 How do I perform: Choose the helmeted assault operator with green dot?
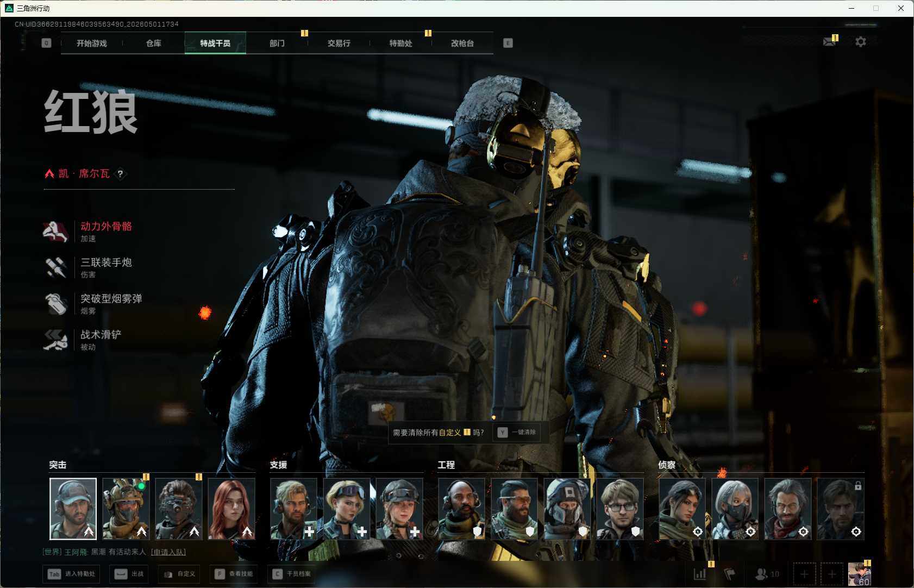click(126, 509)
